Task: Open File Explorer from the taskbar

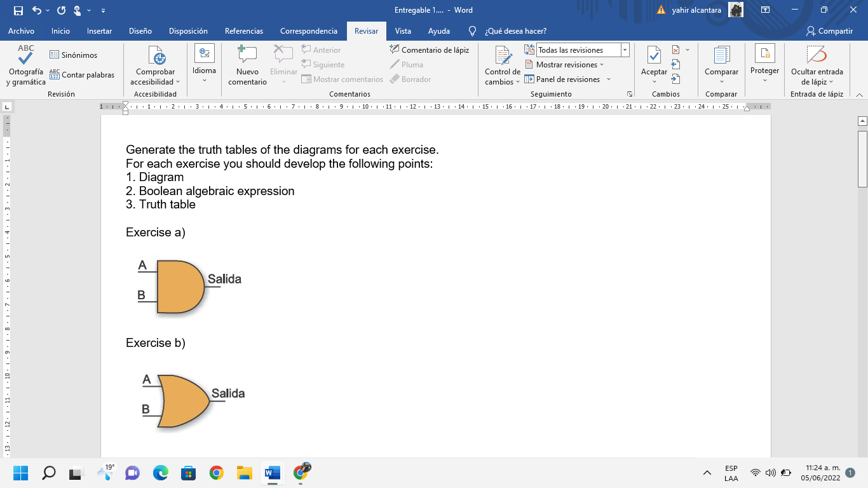Action: [244, 473]
